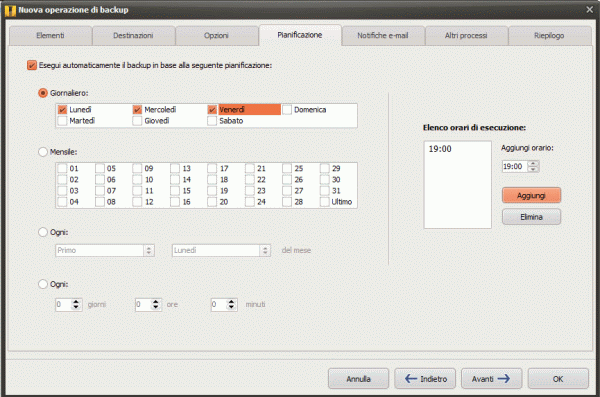Close the Nuova operazione di backup dialog
This screenshot has height=397, width=600.
point(590,10)
